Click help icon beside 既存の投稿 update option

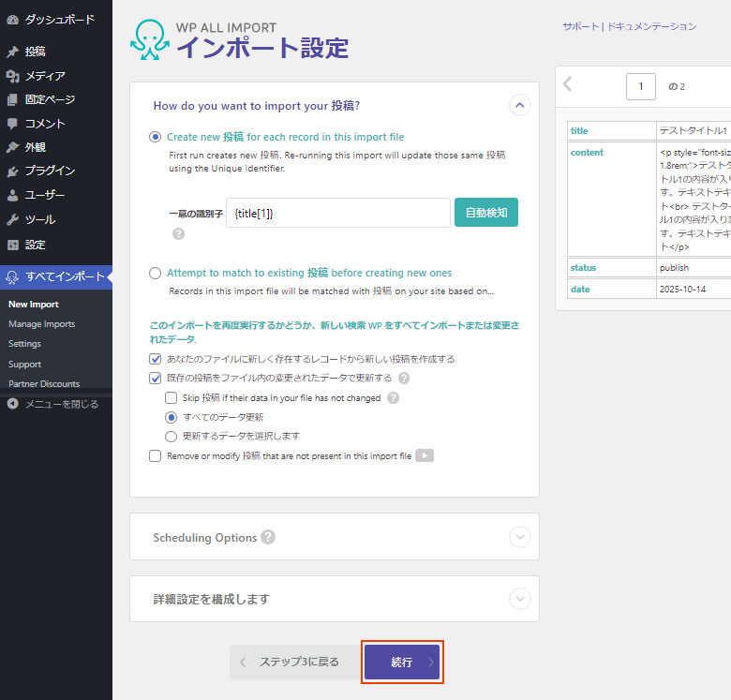404,379
